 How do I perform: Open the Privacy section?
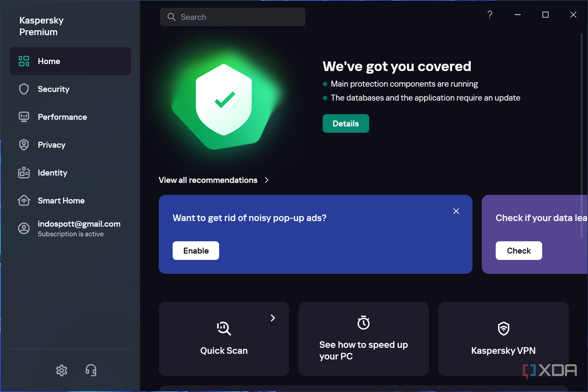click(x=70, y=145)
